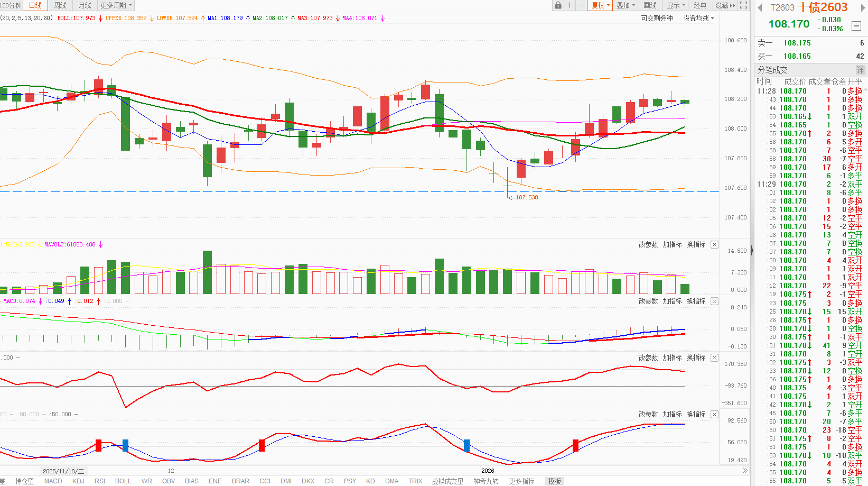Select the PSY indicator tab
This screenshot has height=486, width=868.
click(350, 481)
